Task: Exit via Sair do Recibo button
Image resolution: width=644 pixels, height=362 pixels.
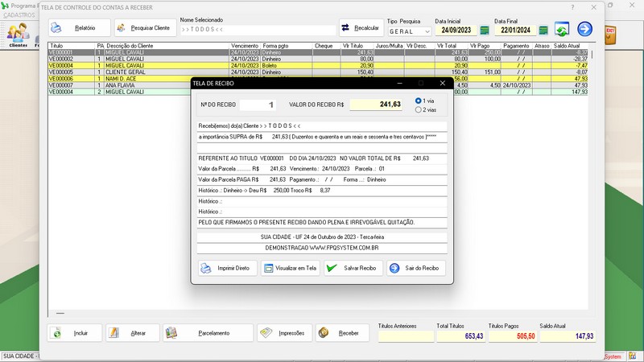Action: point(415,268)
